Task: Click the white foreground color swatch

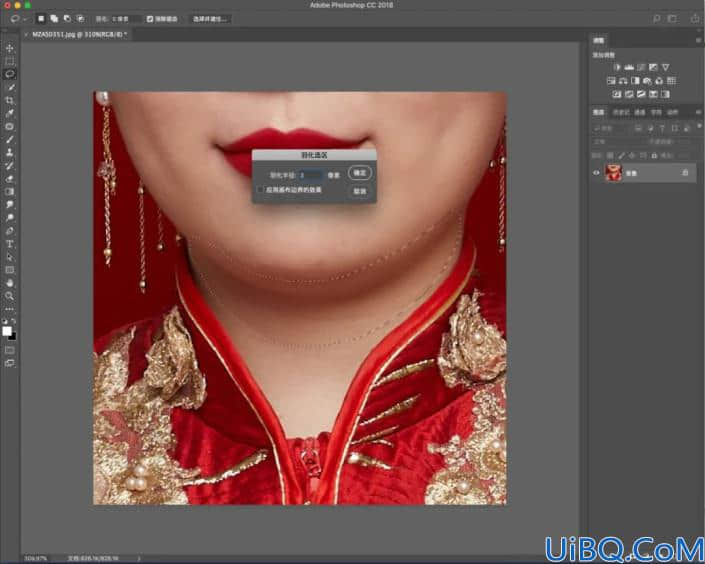Action: coord(6,331)
